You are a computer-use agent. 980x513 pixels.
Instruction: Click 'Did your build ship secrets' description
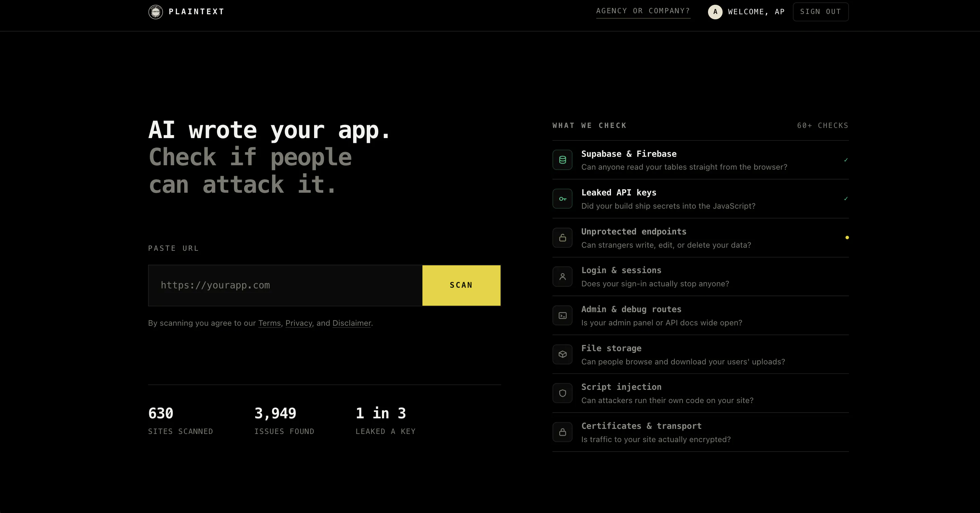(x=668, y=206)
